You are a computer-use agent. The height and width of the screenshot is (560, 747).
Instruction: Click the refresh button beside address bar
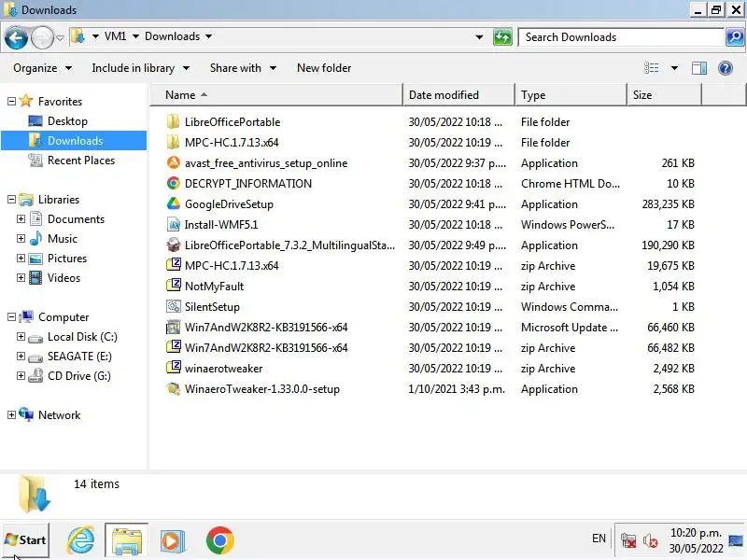tap(502, 37)
